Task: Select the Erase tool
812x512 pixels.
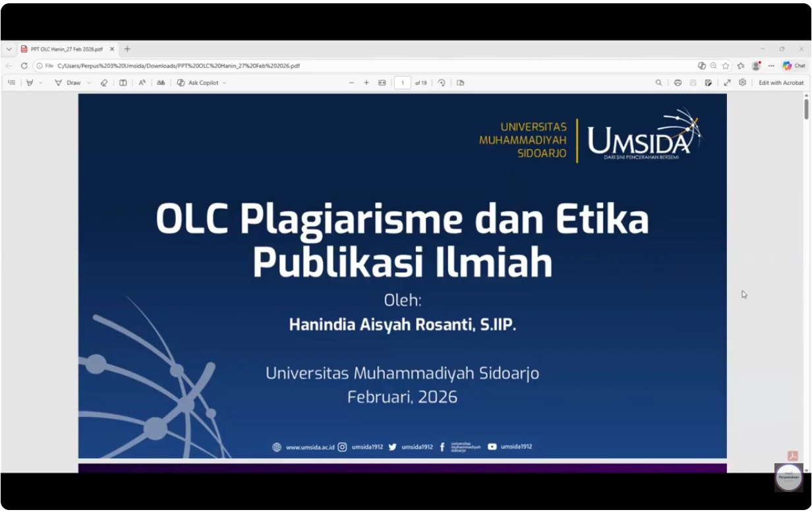Action: [103, 83]
